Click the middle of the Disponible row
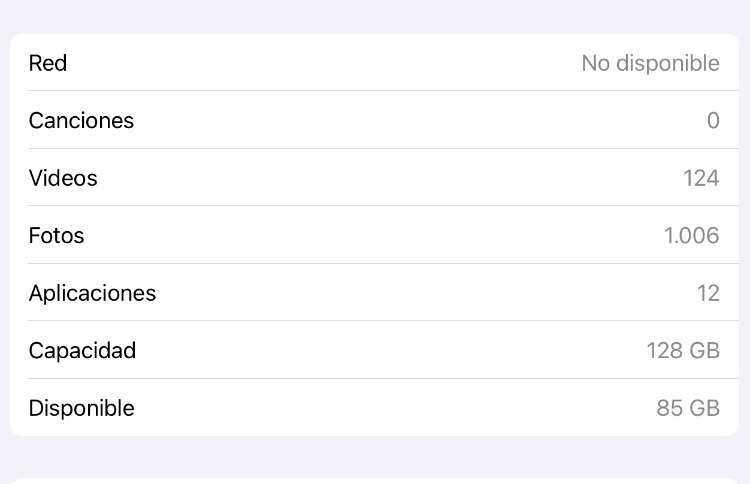Viewport: 750px width, 484px height. [x=375, y=407]
